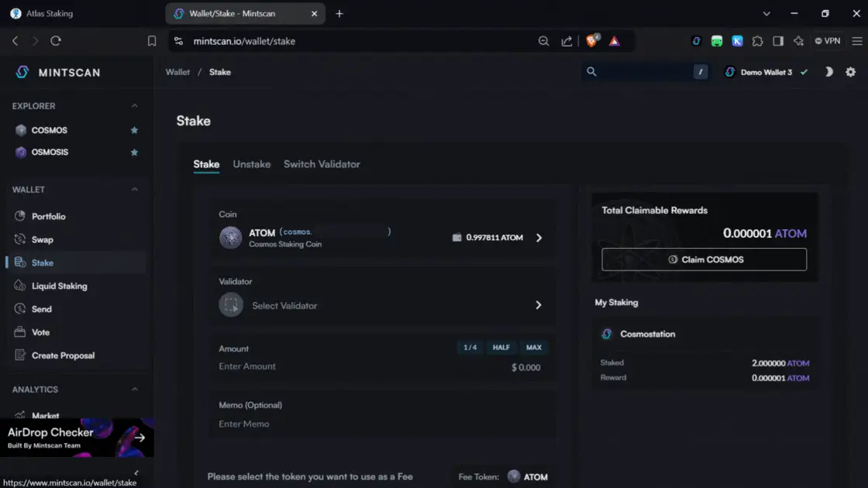The width and height of the screenshot is (868, 488).
Task: Open the Select Validator chooser
Action: pyautogui.click(x=380, y=305)
